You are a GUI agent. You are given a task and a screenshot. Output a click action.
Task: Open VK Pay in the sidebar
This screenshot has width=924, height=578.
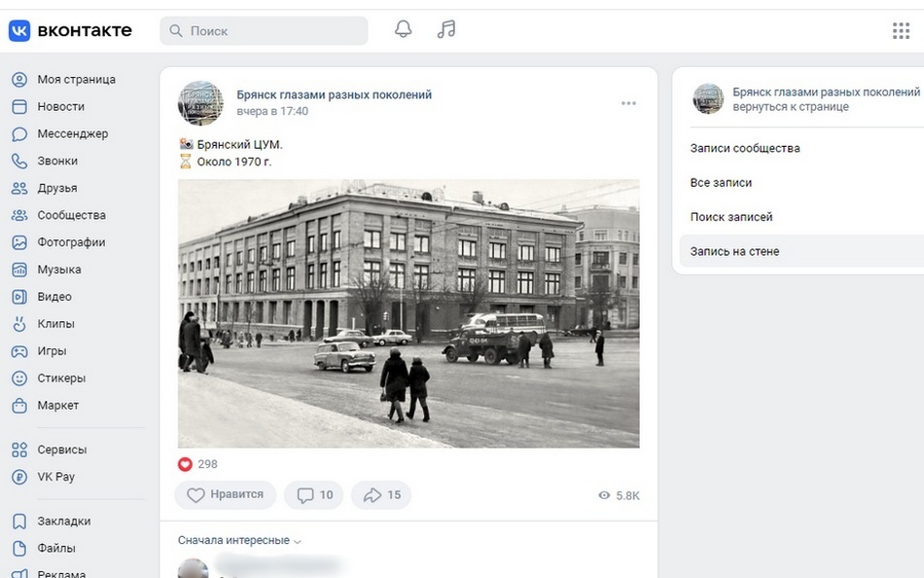point(55,477)
